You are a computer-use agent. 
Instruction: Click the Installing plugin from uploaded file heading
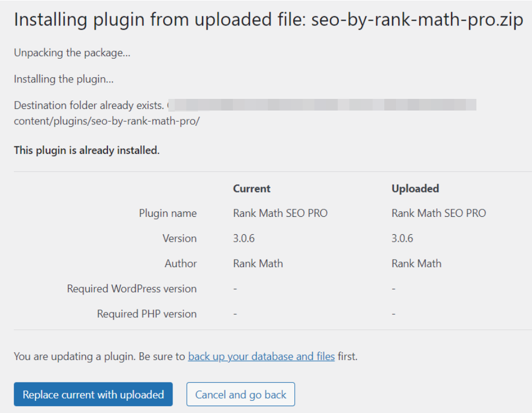point(268,21)
